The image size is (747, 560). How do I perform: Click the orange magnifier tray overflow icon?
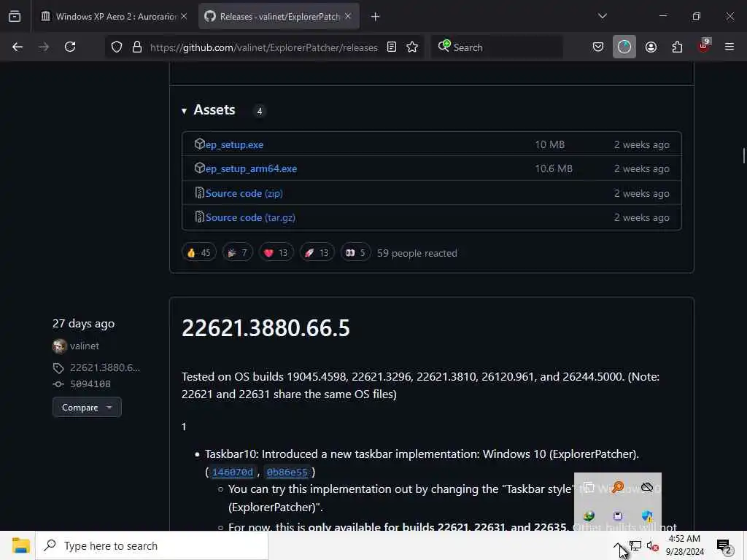tap(618, 487)
